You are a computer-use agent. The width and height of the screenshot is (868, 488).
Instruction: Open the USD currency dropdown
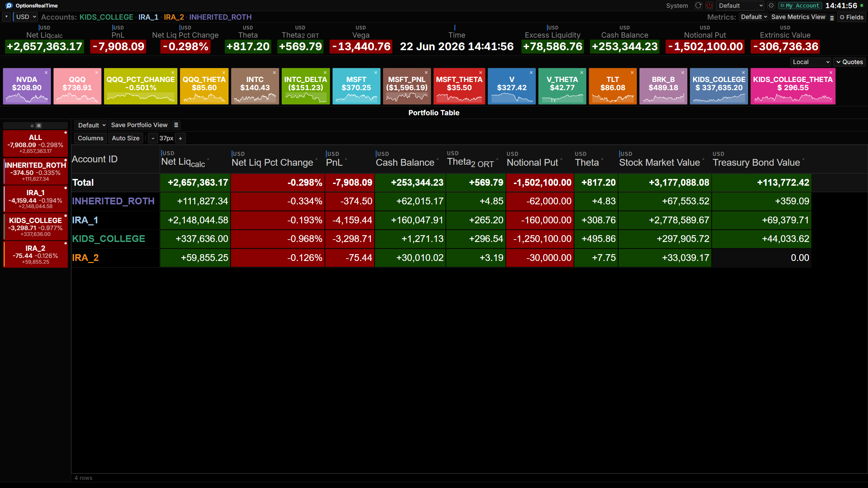point(26,17)
